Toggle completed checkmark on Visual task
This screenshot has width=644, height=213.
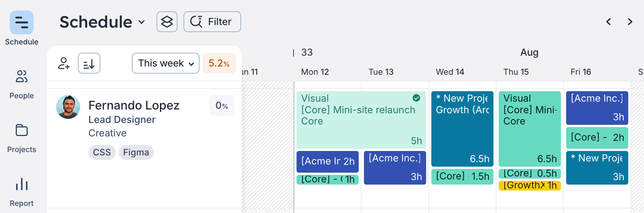416,98
